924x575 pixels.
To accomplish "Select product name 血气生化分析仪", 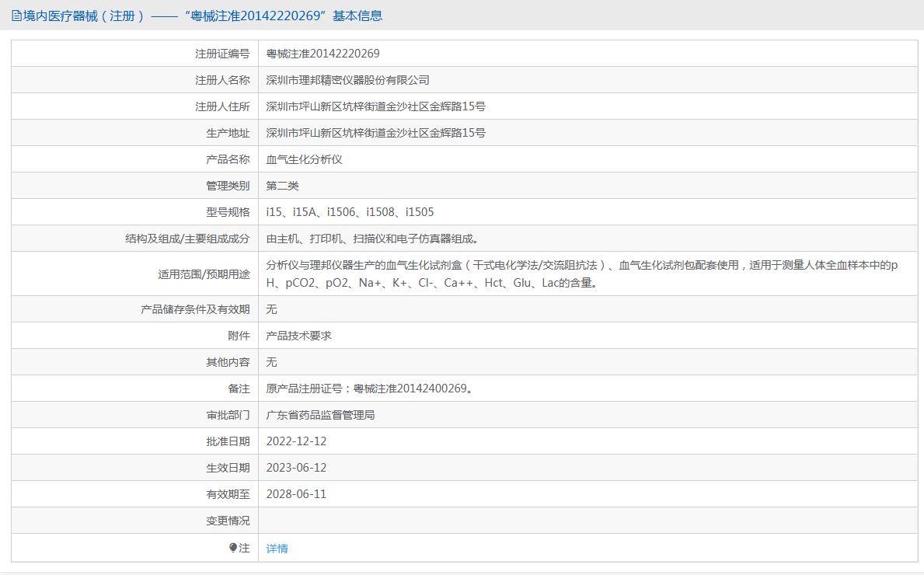I will click(x=304, y=159).
